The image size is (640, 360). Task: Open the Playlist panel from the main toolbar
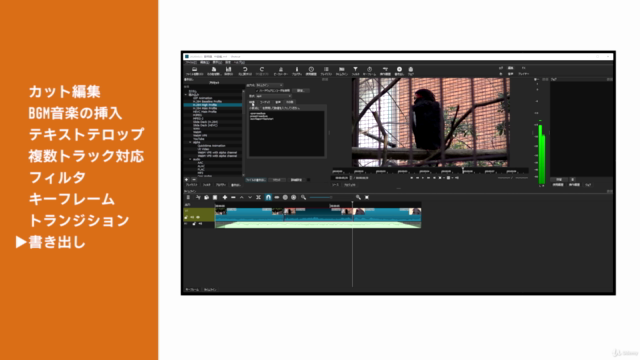326,71
